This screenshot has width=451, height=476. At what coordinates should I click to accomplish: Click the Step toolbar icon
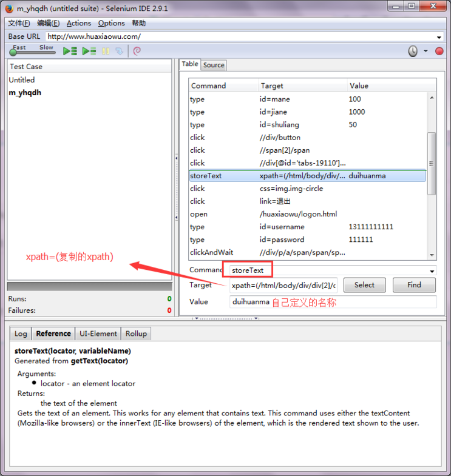click(120, 51)
